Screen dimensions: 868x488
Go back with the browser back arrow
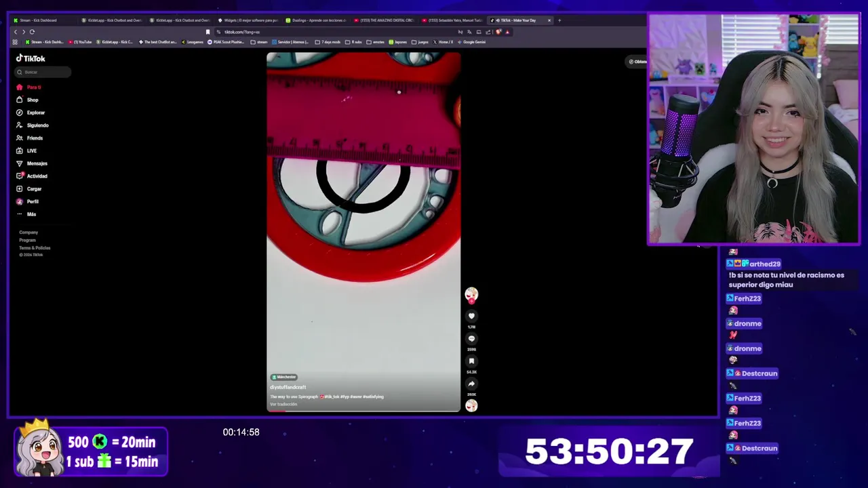16,32
